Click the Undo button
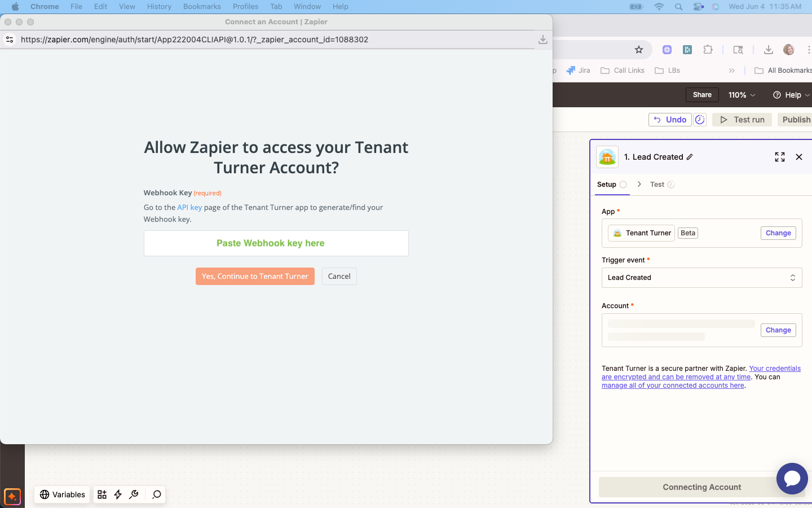Viewport: 812px width, 508px height. (670, 120)
